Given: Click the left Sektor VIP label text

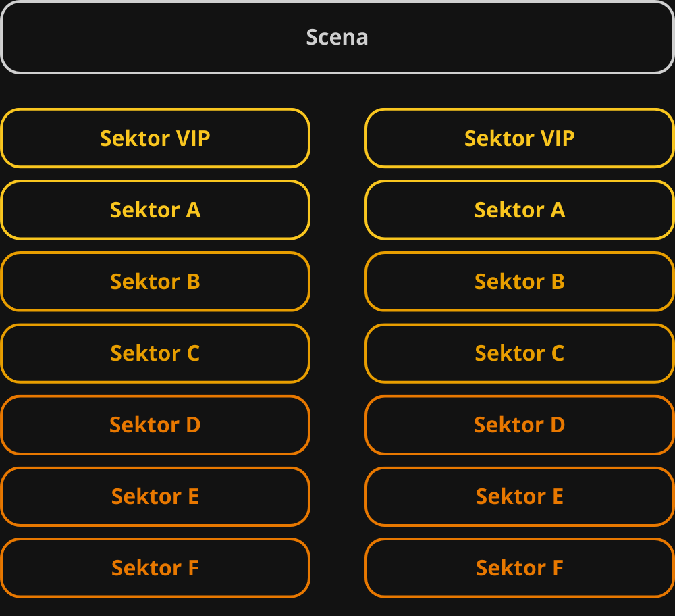Looking at the screenshot, I should tap(155, 138).
